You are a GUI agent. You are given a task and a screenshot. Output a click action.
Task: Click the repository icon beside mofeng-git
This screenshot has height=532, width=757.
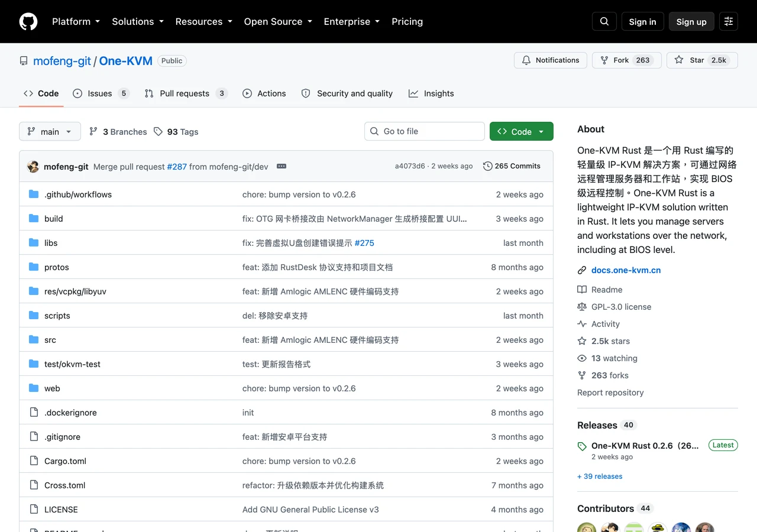24,61
